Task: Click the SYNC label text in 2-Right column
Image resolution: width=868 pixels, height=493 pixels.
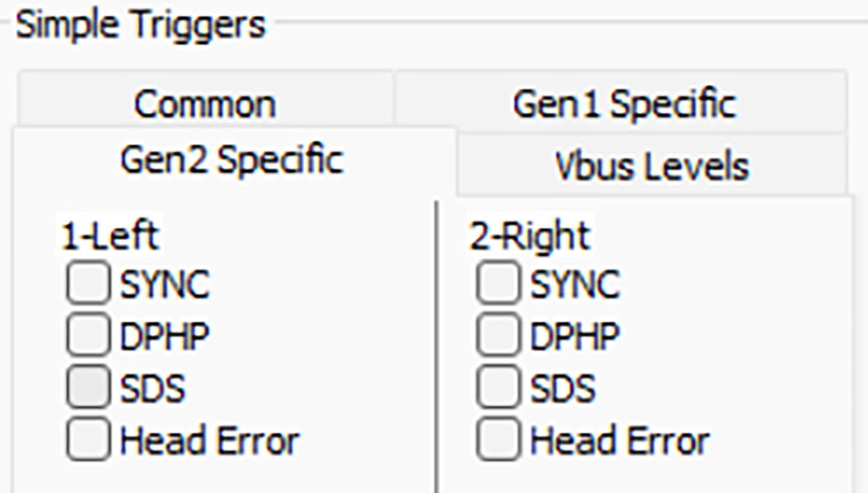Action: 574,284
